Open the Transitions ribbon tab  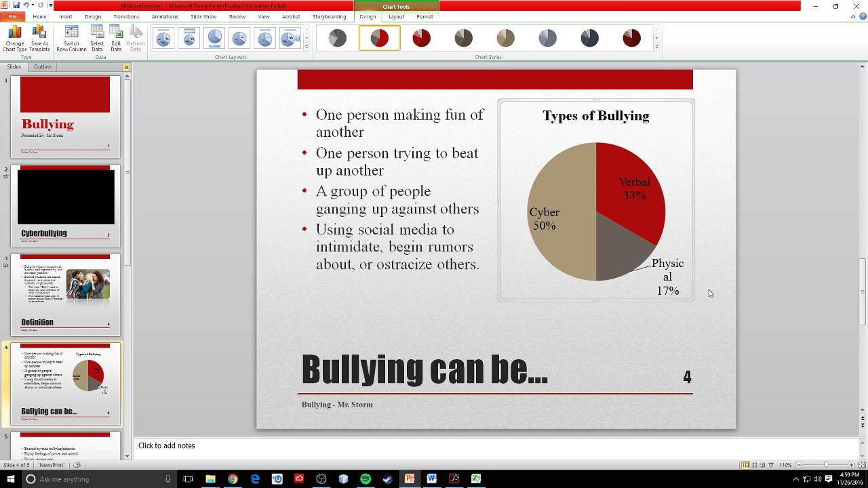click(126, 16)
